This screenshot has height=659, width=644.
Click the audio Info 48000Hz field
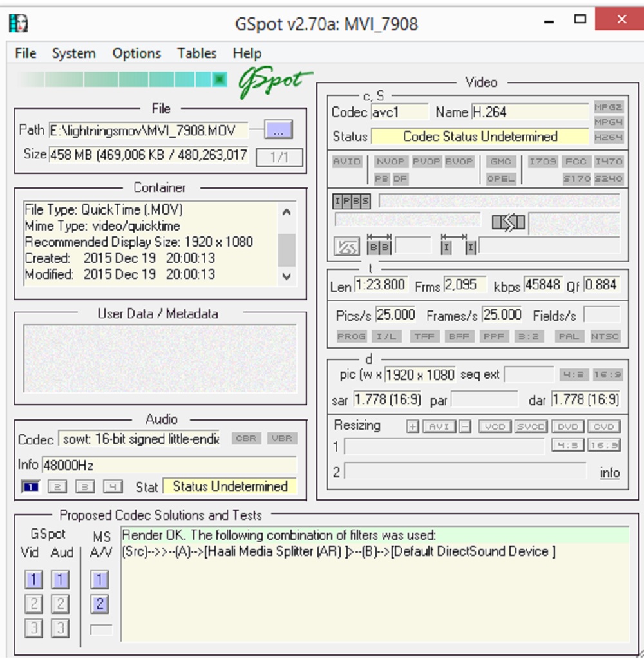point(169,465)
